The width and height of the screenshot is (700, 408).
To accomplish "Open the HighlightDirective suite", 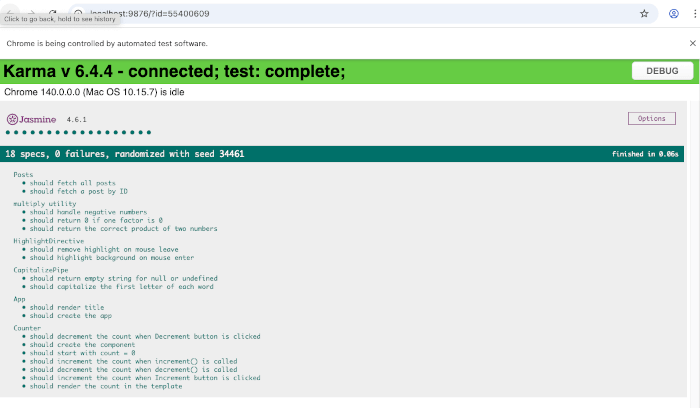I will 49,241.
